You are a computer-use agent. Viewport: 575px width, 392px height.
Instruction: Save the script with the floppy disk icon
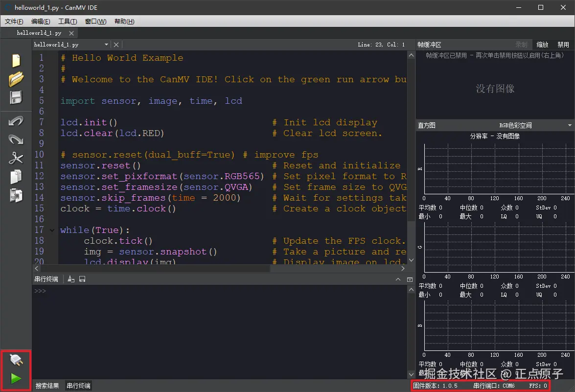(x=16, y=97)
